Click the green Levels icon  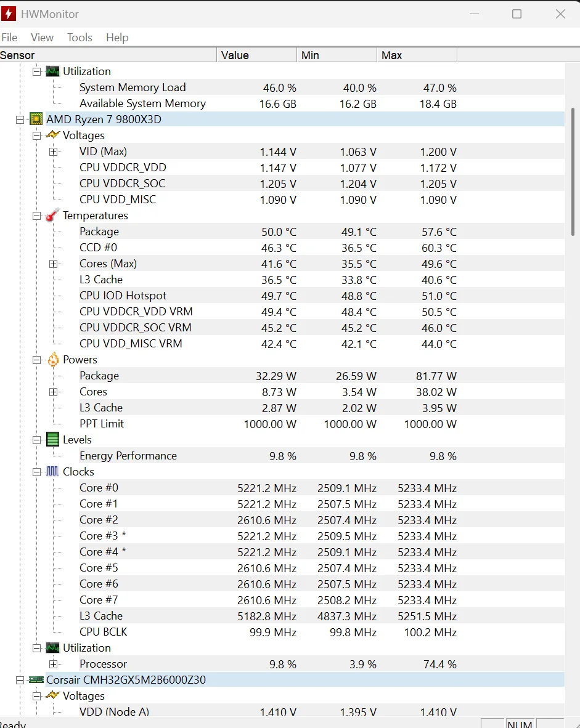point(52,439)
